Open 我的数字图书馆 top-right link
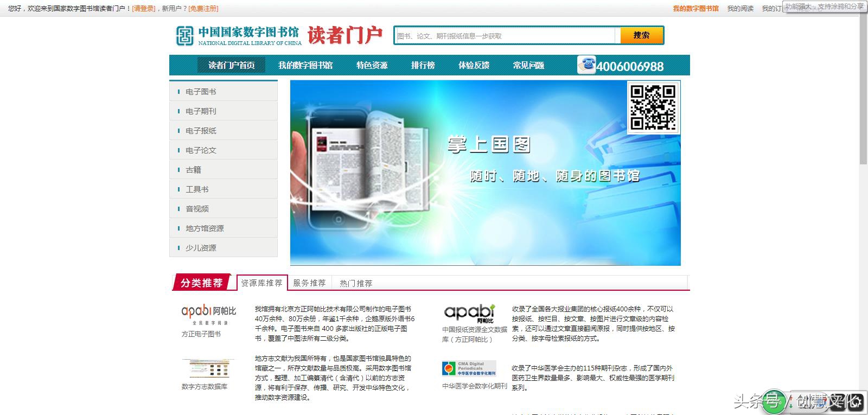The image size is (868, 415). pos(695,8)
